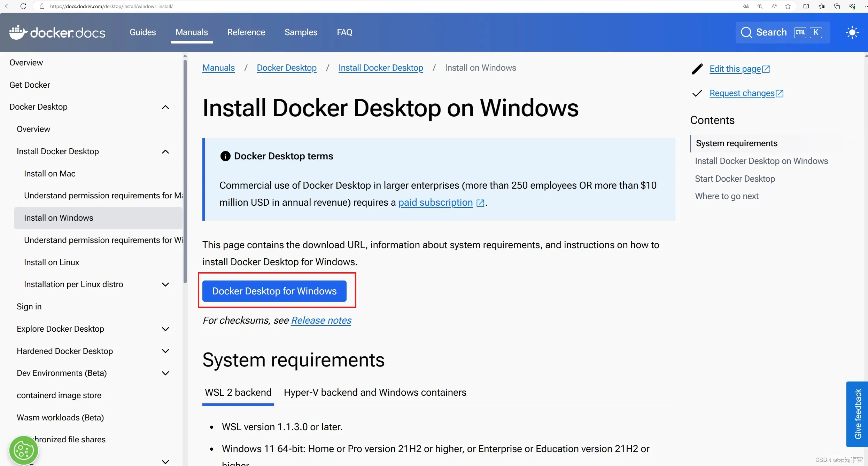Viewport: 868px width, 466px height.
Task: Select containerd image store in the sidebar
Action: 59,395
